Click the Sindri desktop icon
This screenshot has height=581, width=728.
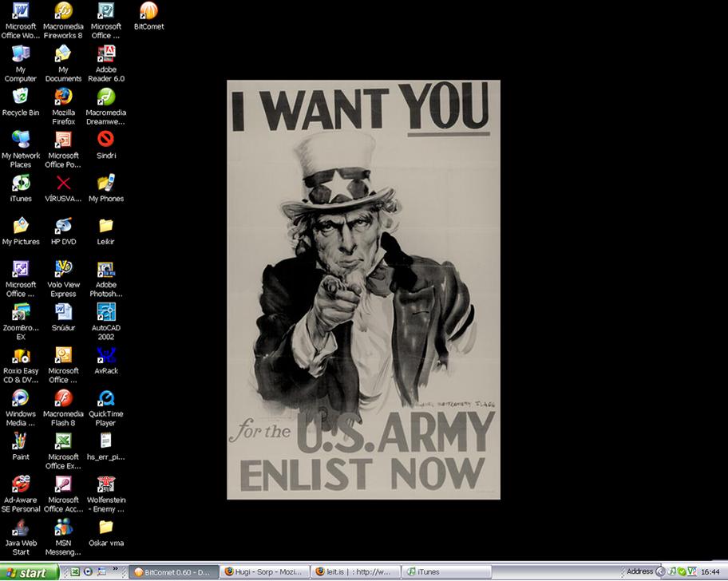106,146
